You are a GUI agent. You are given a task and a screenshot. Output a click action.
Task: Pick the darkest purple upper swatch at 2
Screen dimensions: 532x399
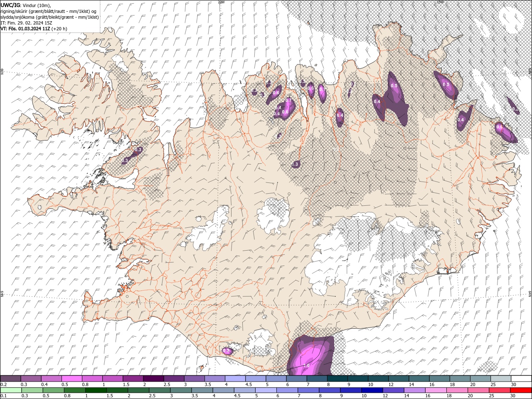pyautogui.click(x=153, y=379)
